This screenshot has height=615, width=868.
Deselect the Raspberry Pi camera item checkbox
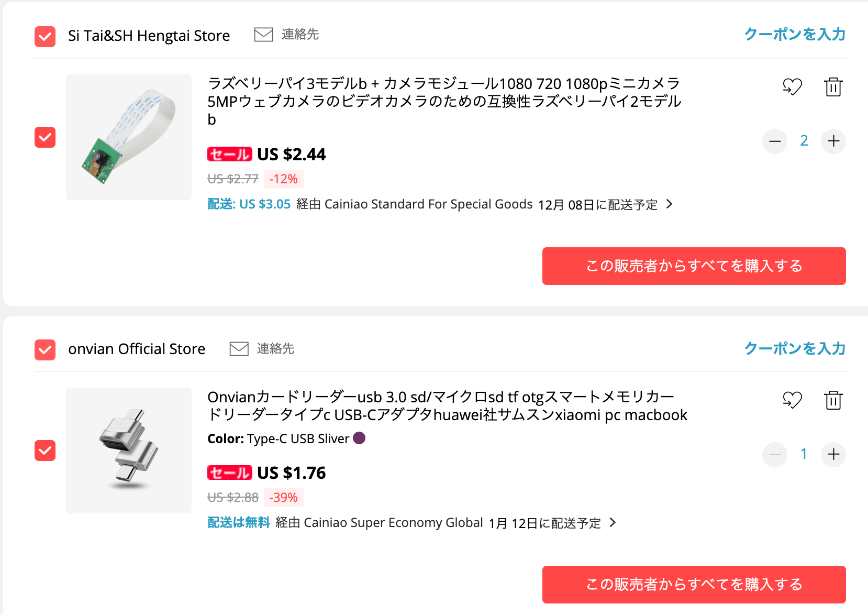45,137
